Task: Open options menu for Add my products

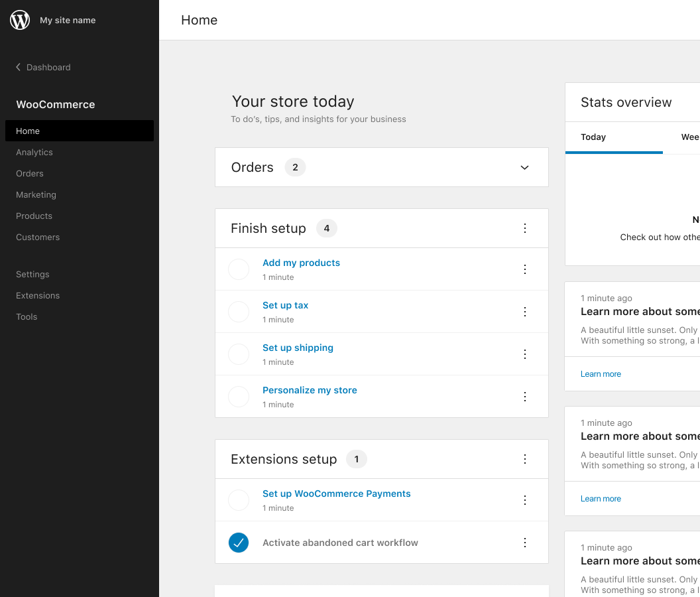Action: tap(524, 269)
